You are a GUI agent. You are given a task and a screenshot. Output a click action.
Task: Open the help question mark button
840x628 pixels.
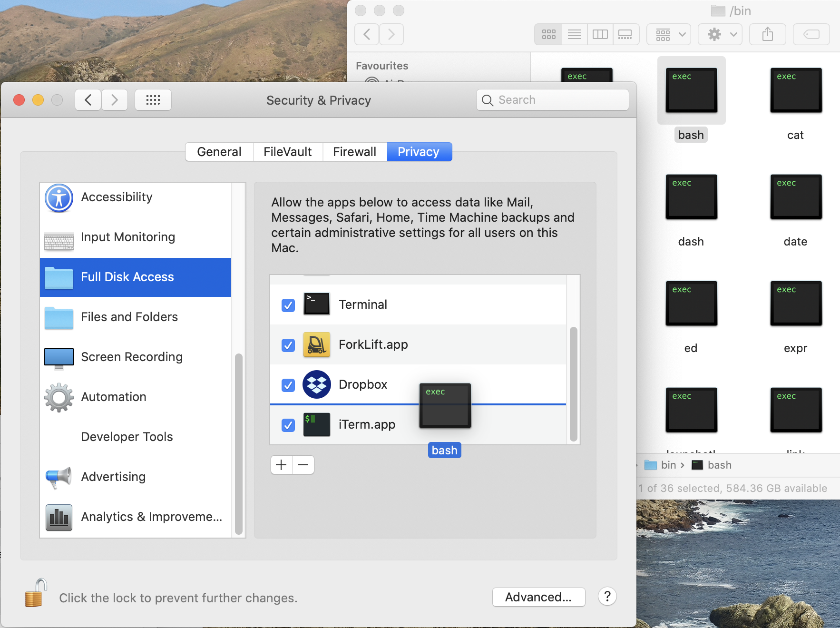(607, 597)
